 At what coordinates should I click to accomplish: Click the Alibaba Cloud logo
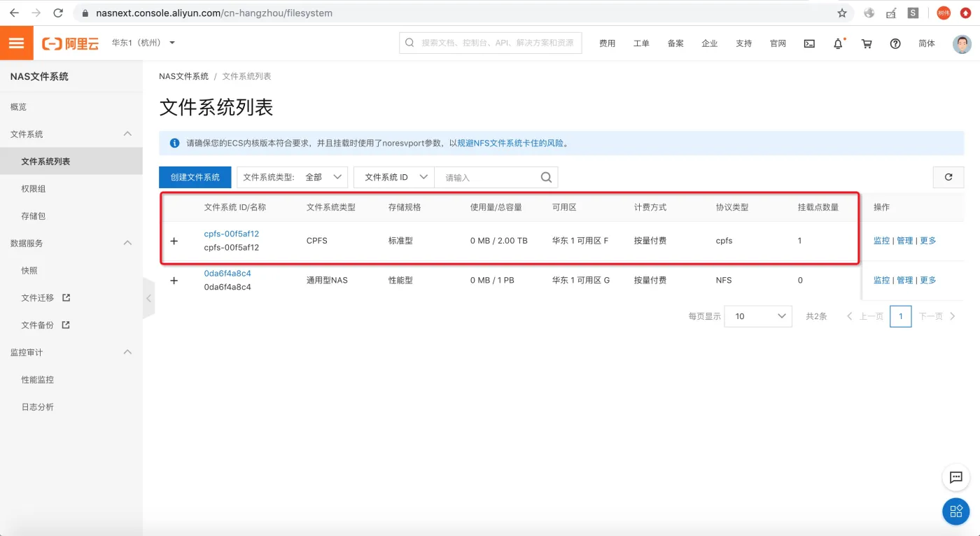pyautogui.click(x=71, y=43)
